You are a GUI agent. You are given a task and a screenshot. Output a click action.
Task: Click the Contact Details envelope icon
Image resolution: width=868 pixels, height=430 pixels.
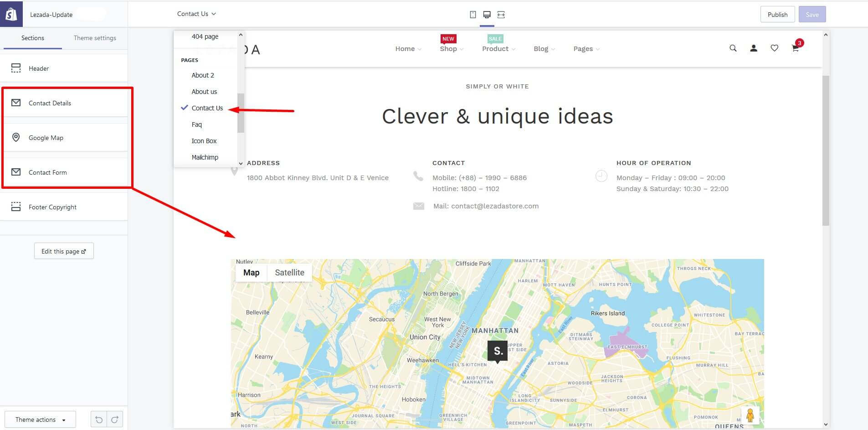coord(16,103)
